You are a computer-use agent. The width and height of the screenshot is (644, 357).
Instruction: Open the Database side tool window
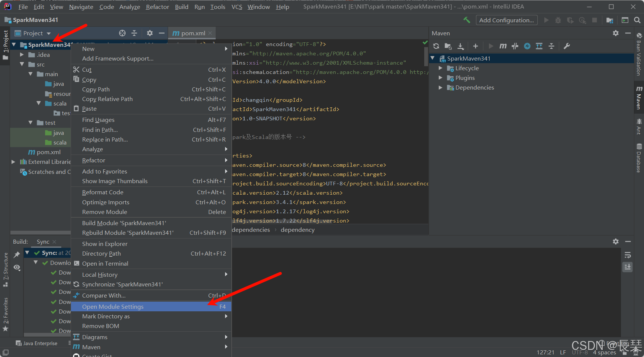tap(639, 158)
